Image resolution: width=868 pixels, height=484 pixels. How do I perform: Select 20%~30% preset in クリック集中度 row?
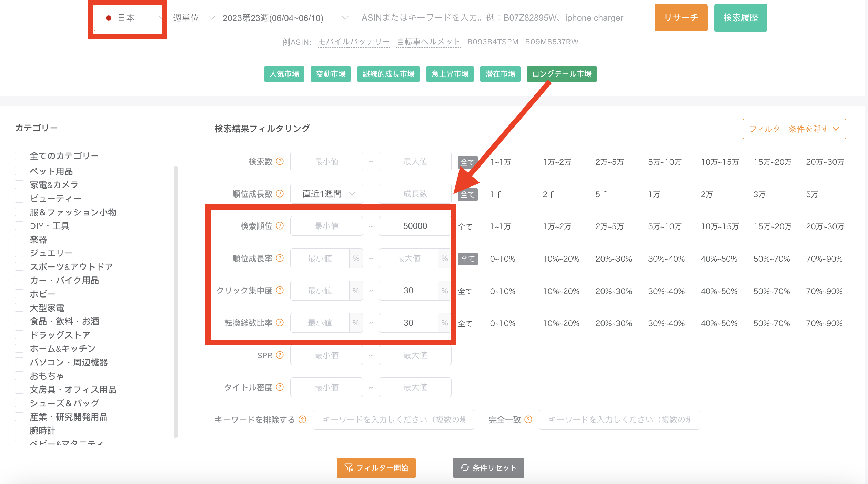(614, 291)
